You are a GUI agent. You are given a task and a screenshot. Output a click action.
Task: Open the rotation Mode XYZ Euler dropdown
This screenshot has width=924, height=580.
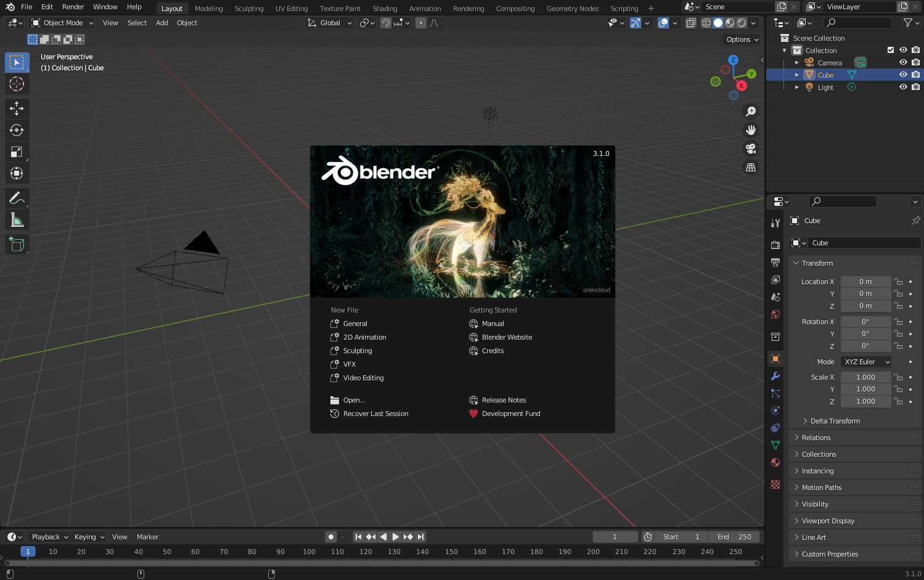click(866, 362)
